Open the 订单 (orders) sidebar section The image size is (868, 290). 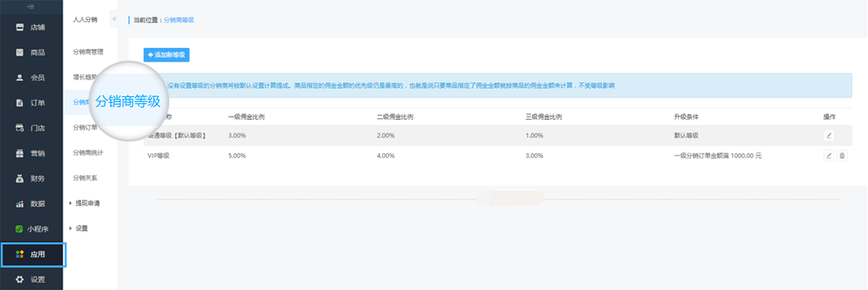[31, 103]
